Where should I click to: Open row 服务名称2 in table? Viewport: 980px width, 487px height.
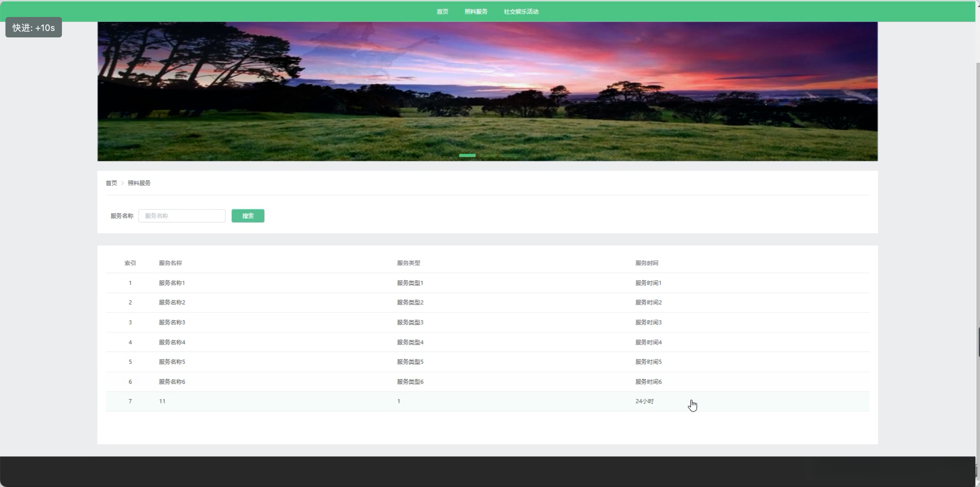point(171,303)
